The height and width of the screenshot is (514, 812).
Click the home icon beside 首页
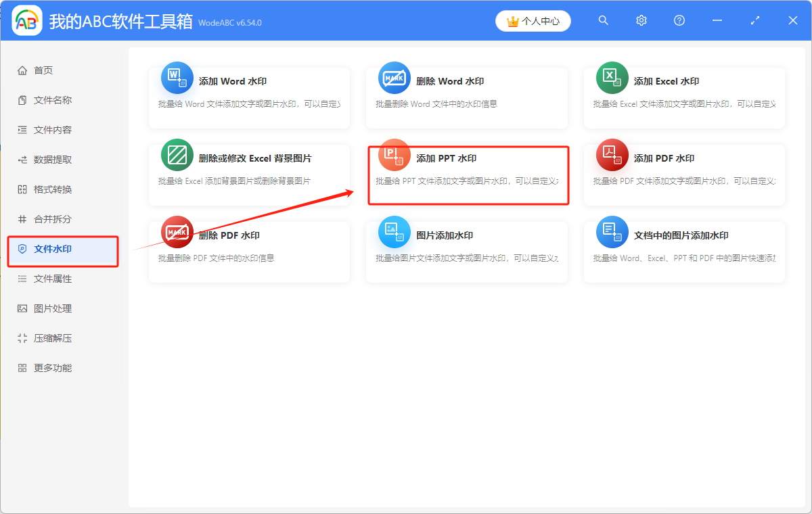22,70
